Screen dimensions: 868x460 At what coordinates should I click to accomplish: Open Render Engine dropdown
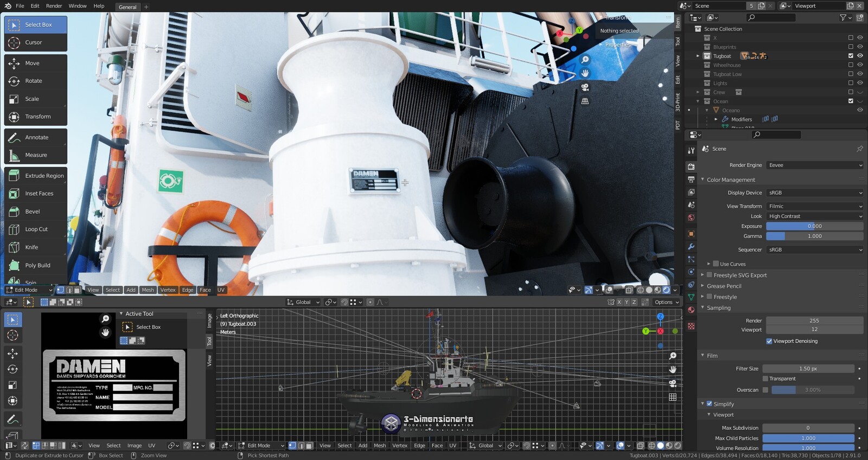click(x=814, y=165)
